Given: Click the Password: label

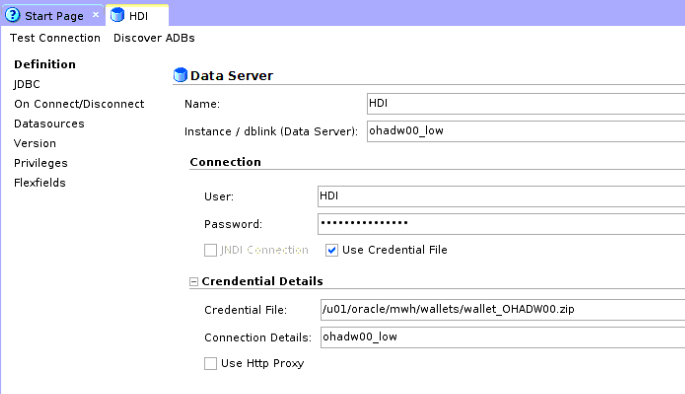Looking at the screenshot, I should pos(233,224).
